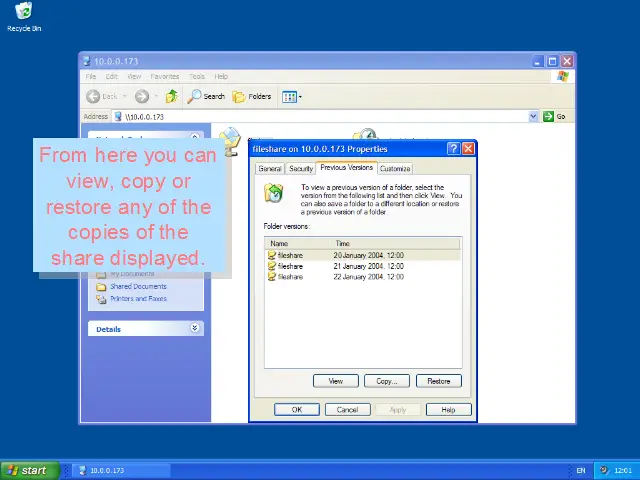
Task: Select fileshare version from 22 January 2004
Action: coord(363,277)
